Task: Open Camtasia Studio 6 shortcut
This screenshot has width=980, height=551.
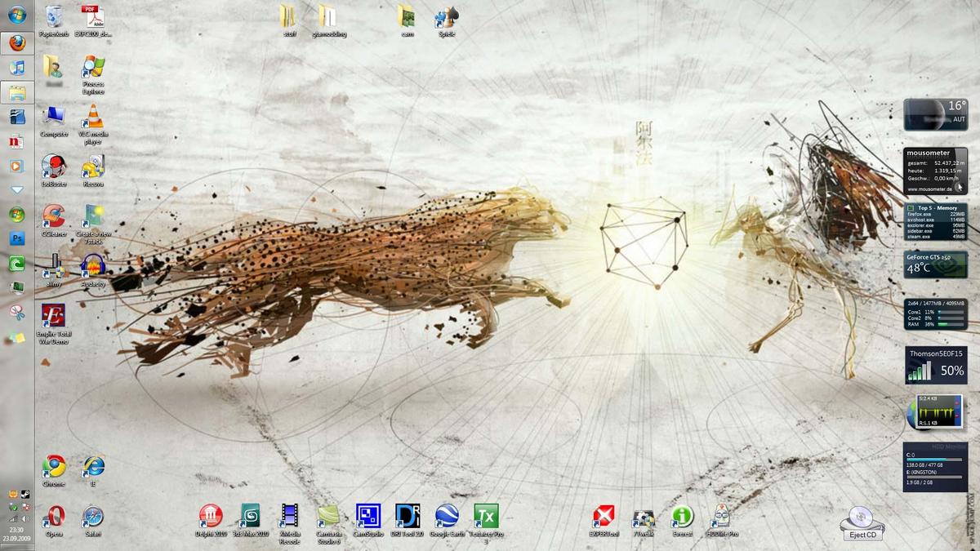Action: coord(328,515)
